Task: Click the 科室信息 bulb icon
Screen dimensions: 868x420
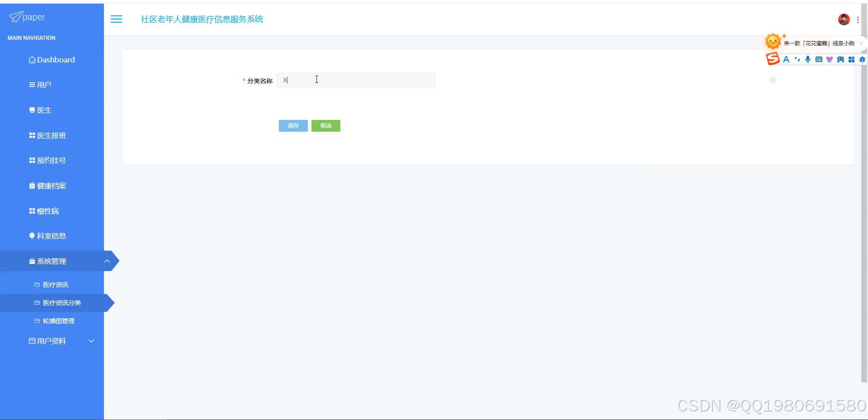Action: (32, 236)
